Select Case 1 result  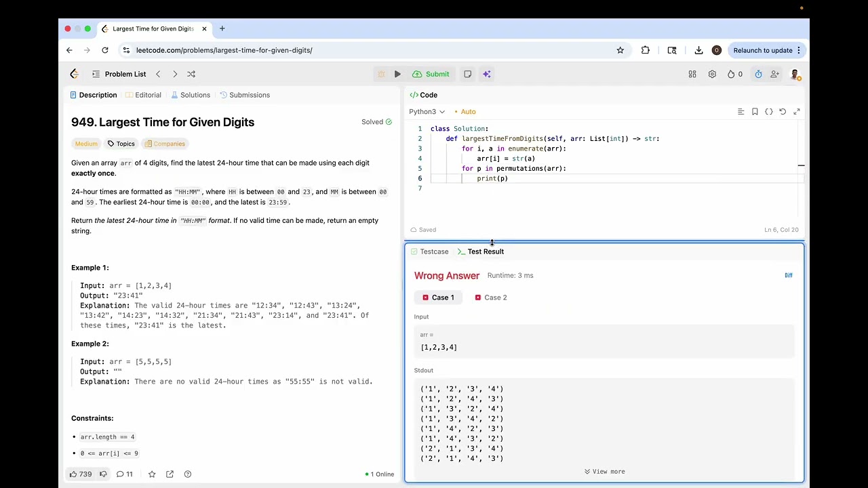pos(438,298)
